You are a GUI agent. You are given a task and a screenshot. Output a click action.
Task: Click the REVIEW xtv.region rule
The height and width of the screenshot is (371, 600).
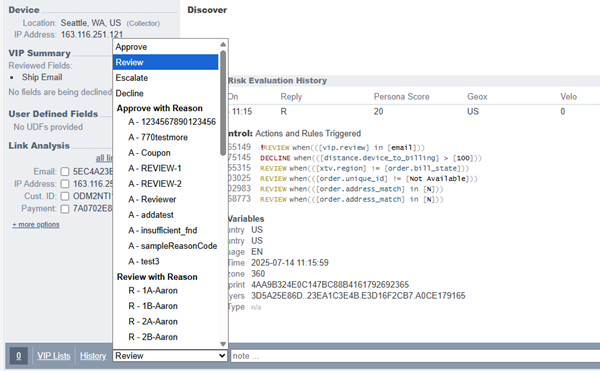[x=364, y=168]
